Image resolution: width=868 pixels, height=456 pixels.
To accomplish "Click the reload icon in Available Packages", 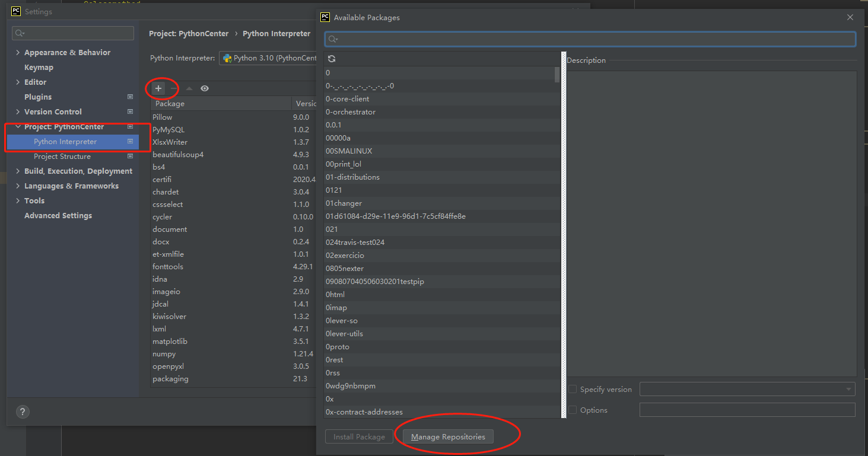I will click(x=332, y=59).
